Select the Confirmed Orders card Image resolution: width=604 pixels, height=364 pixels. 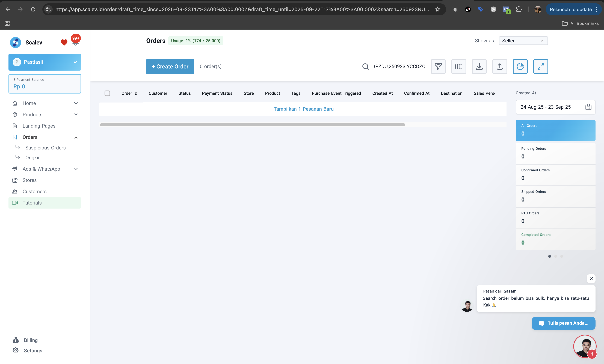pyautogui.click(x=555, y=175)
